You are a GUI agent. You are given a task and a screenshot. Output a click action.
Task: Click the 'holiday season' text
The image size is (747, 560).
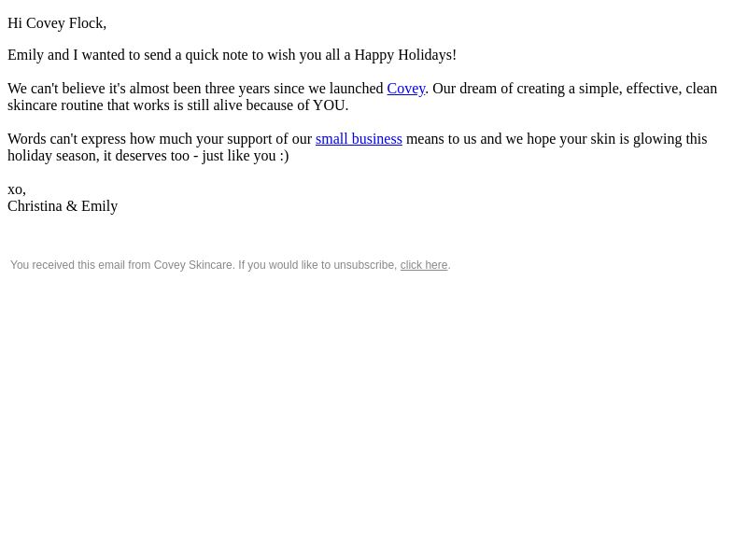51,156
